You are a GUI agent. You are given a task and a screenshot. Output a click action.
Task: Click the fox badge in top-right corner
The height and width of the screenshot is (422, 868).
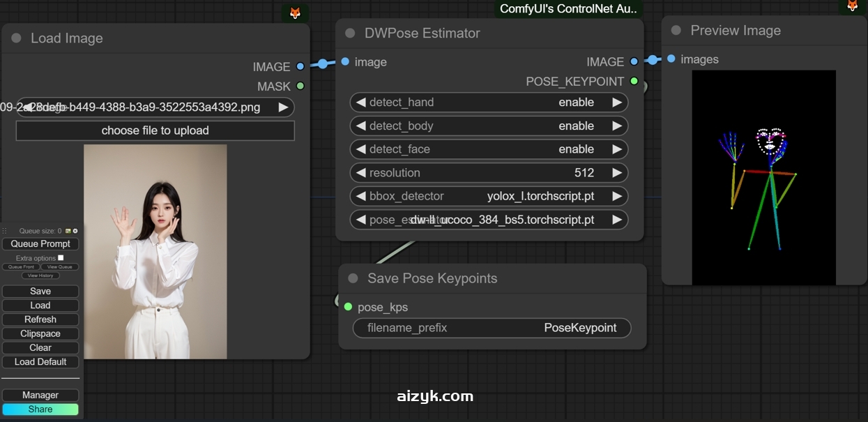pos(852,6)
